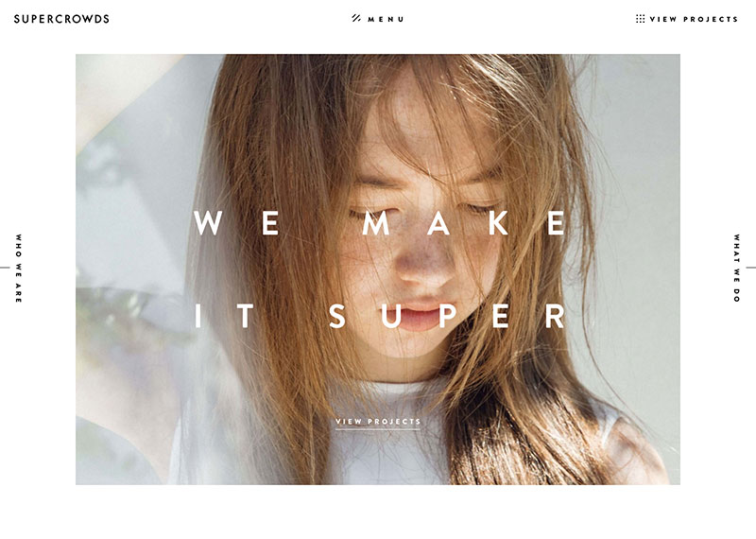Click the word WE in the headline

(x=236, y=222)
